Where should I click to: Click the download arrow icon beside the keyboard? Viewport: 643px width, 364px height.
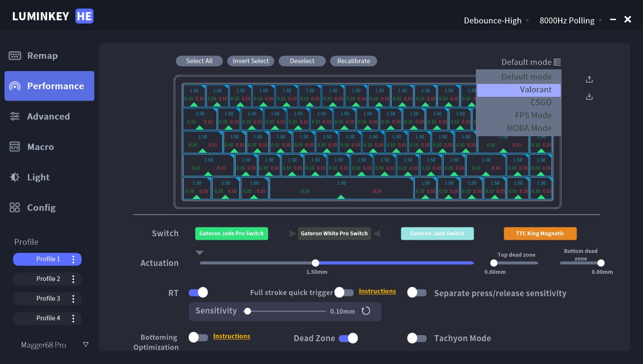coord(589,96)
